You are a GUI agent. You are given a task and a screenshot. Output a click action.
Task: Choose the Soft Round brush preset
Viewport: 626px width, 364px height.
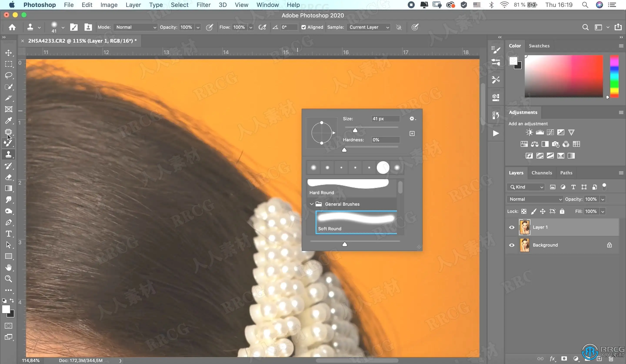[x=356, y=222]
